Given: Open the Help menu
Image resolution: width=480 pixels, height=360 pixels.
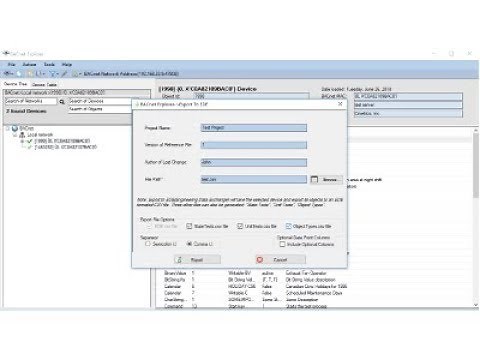Looking at the screenshot, I should (67, 64).
